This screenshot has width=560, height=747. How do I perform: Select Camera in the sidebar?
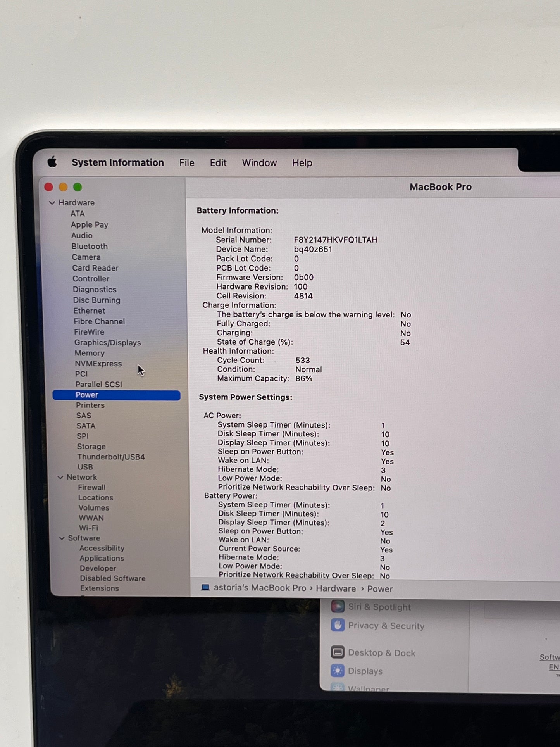86,257
